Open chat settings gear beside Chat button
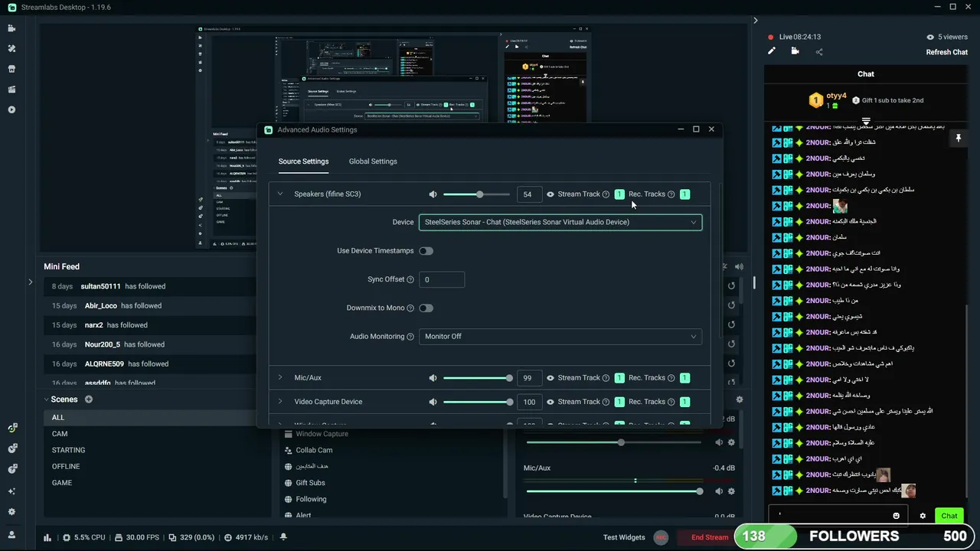Screen dimensions: 980x551 pyautogui.click(x=923, y=516)
